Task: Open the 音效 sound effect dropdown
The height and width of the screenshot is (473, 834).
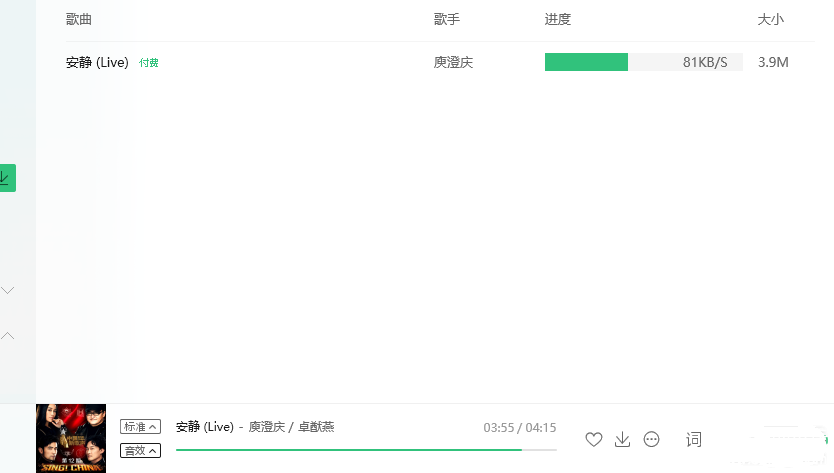Action: coord(140,451)
